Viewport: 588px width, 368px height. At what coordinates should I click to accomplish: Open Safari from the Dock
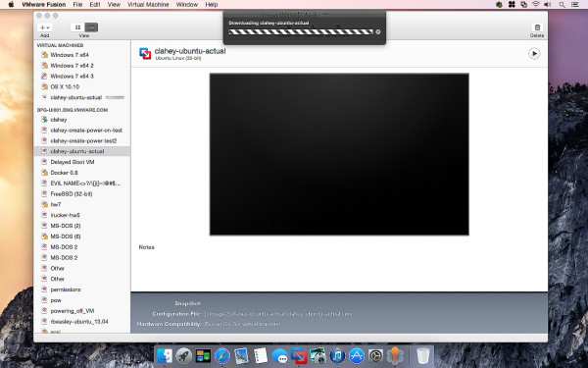(222, 355)
